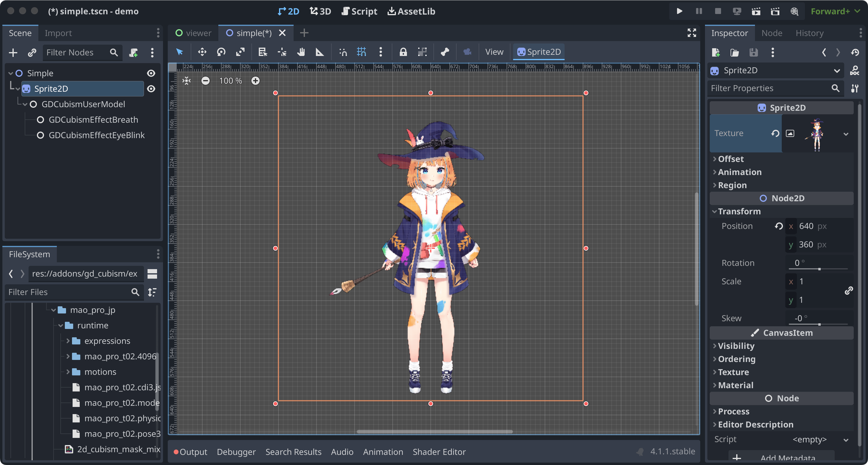The image size is (868, 465).
Task: Click Instantiate Child Scene link icon
Action: 32,53
